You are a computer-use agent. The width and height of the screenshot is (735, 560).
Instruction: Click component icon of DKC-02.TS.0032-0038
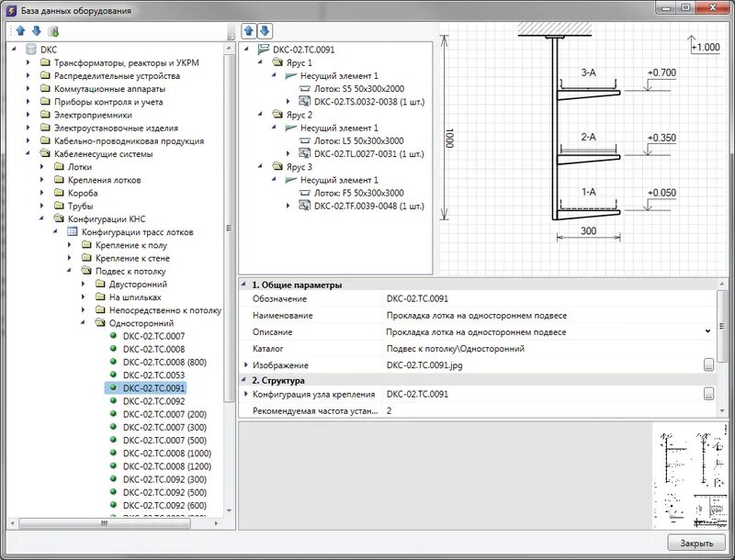305,101
